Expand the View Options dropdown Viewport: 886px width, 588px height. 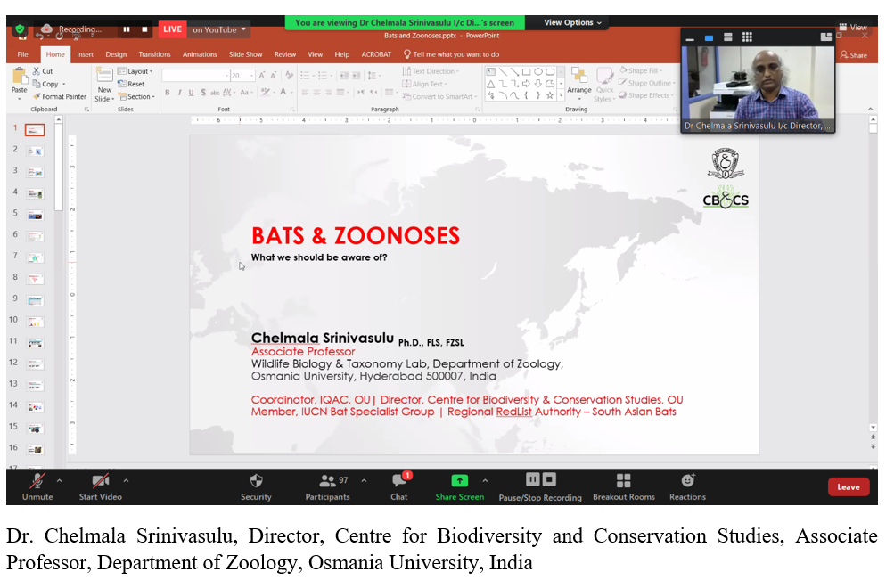point(573,22)
